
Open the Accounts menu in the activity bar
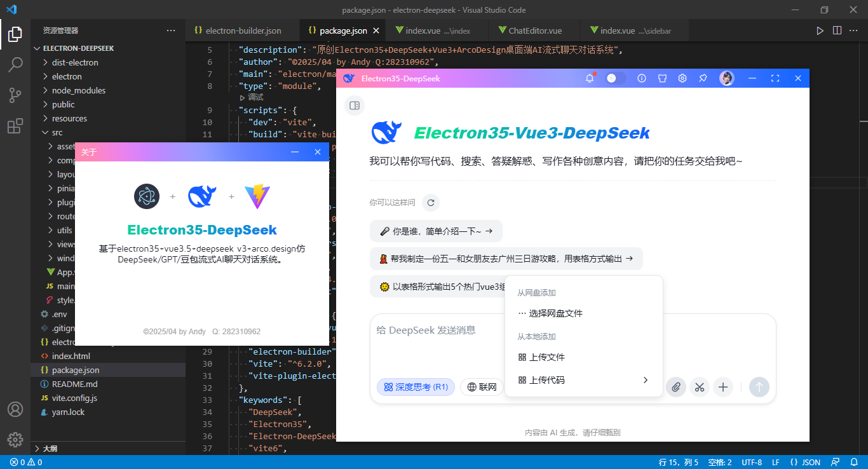tap(15, 409)
